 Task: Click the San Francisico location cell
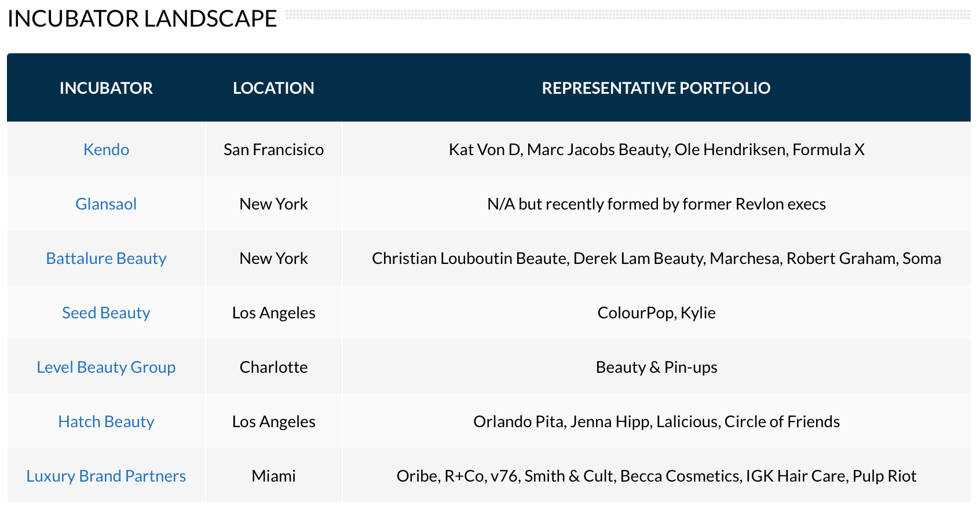pyautogui.click(x=273, y=149)
